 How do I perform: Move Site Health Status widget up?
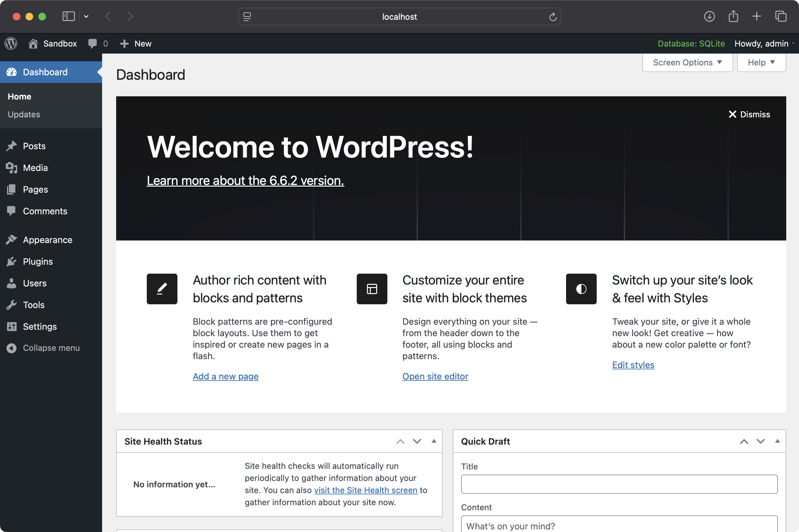click(400, 441)
